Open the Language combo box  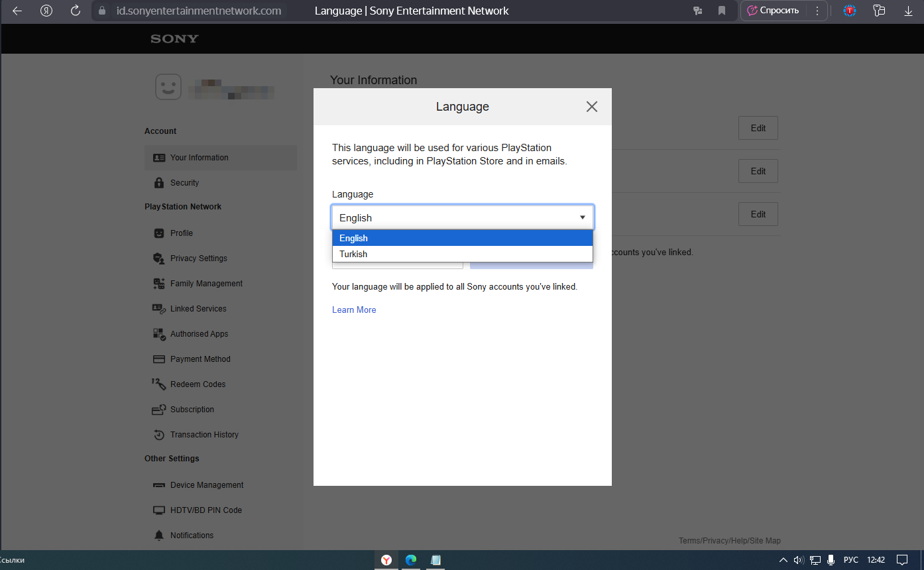pyautogui.click(x=462, y=217)
